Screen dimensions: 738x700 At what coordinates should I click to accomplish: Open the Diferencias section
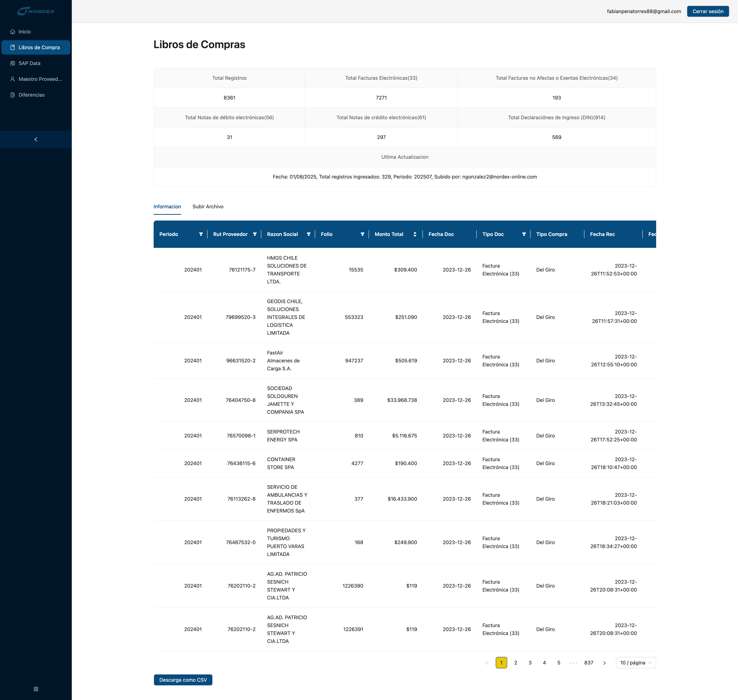pyautogui.click(x=31, y=95)
